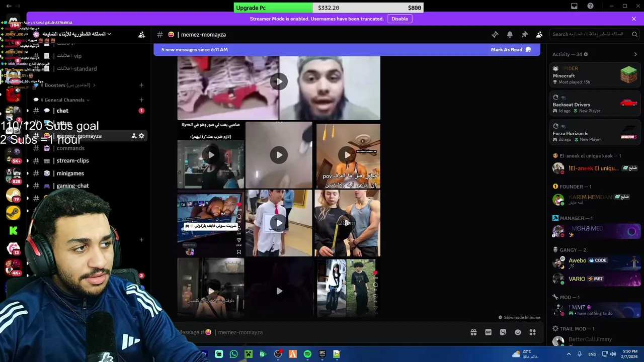Play the large top video
The image size is (644, 362).
[279, 81]
